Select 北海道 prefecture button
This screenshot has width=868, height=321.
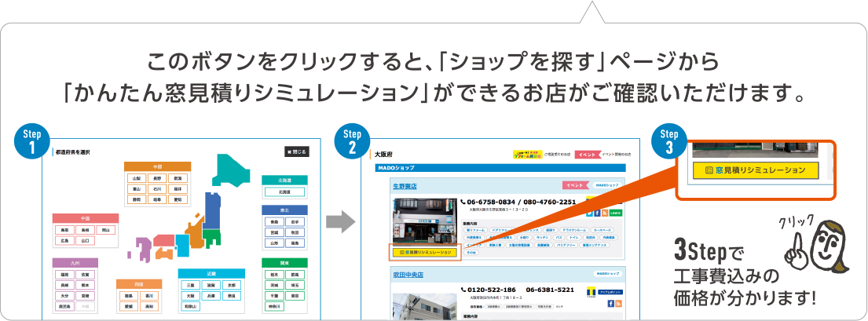tap(285, 192)
